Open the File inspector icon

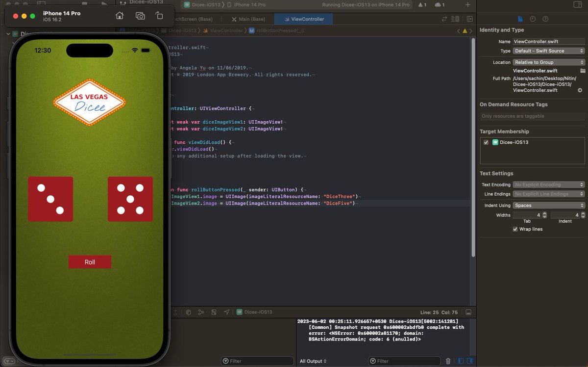point(520,19)
